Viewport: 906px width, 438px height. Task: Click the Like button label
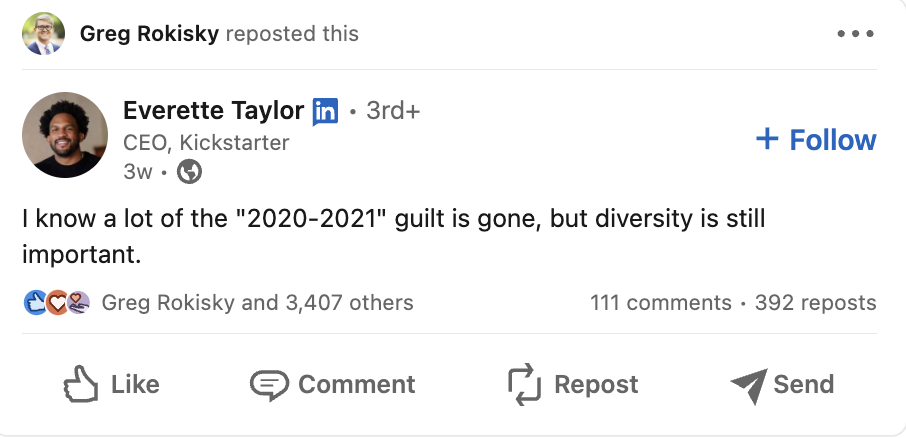pyautogui.click(x=135, y=384)
